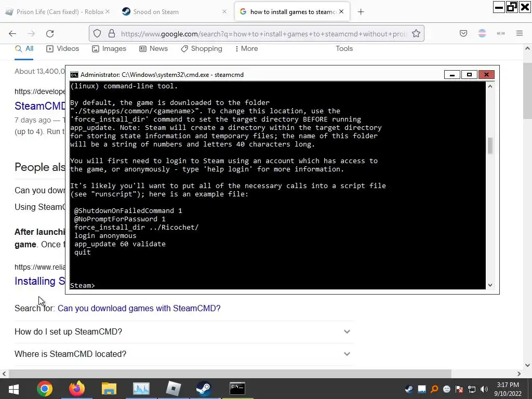Click the horizontal scrollbar right arrow
The image size is (532, 399).
coord(519,374)
